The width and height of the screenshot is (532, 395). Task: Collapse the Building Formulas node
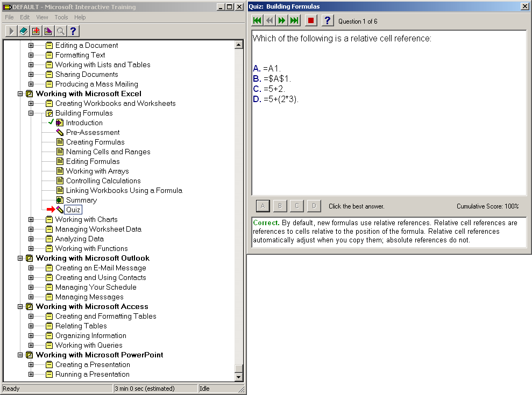pyautogui.click(x=31, y=113)
